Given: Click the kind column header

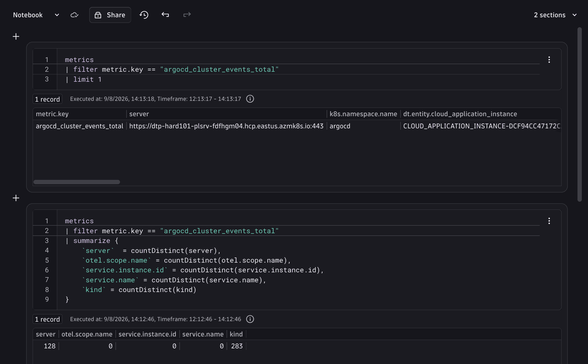Looking at the screenshot, I should pyautogui.click(x=236, y=334).
